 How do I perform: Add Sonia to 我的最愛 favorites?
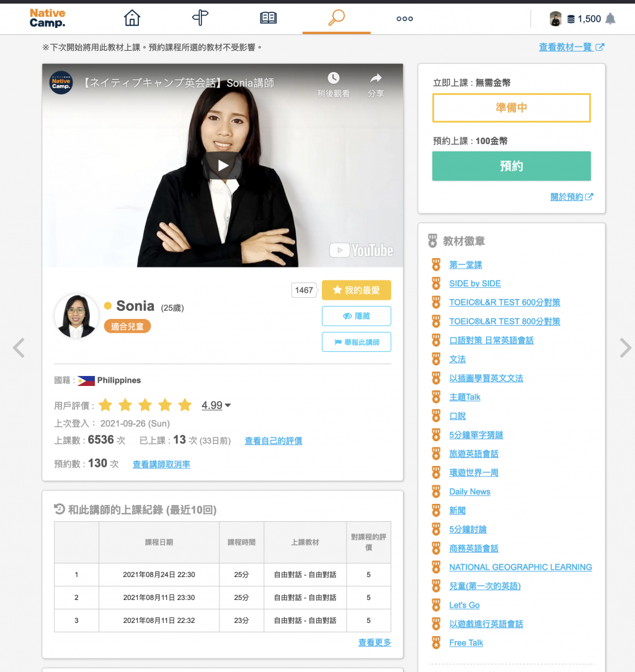356,290
